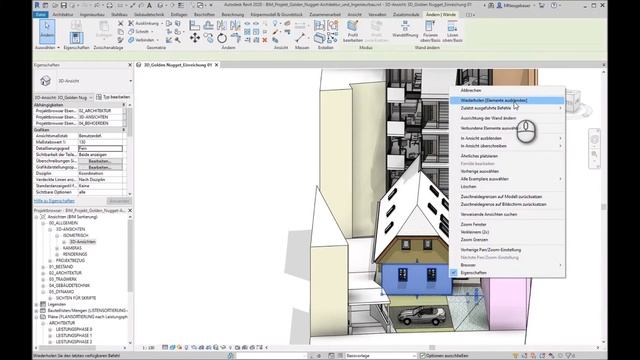Image resolution: width=640 pixels, height=360 pixels.
Task: Click the Revit application logo icon
Action: [37, 5]
